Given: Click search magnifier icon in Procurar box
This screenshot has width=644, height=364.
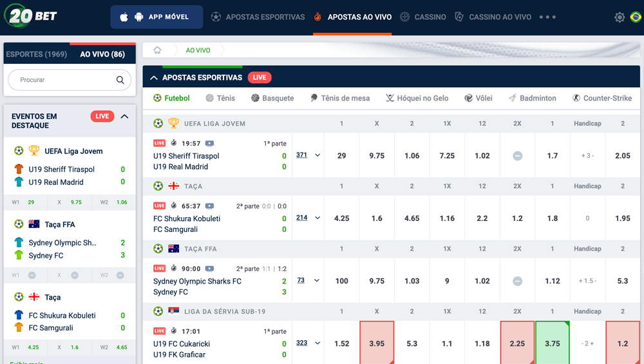Looking at the screenshot, I should point(120,80).
